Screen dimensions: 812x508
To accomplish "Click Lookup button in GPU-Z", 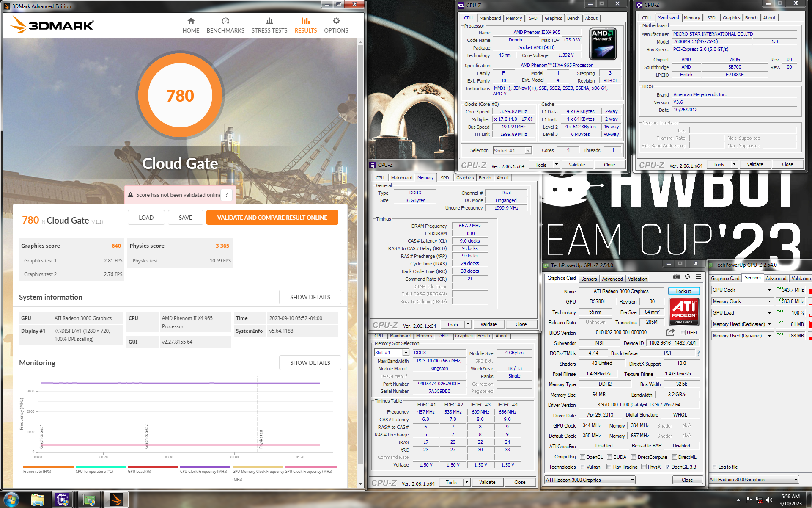I will [x=683, y=291].
